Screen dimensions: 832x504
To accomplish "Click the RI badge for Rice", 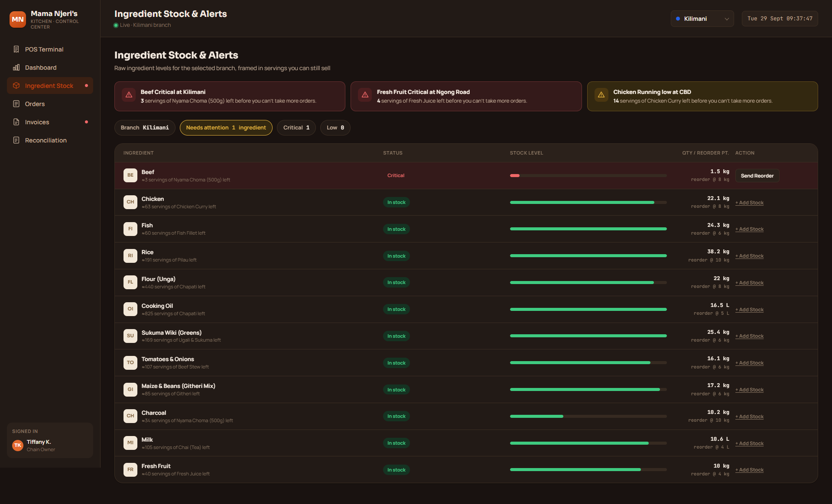I will (130, 256).
